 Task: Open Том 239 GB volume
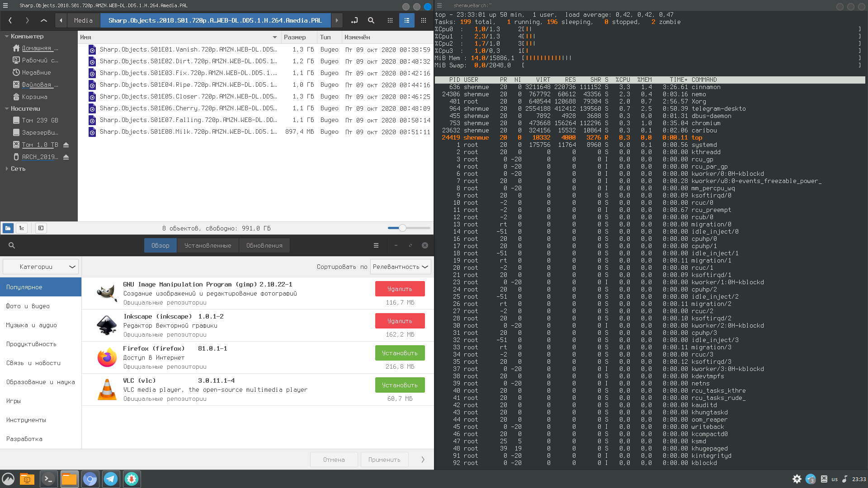pyautogui.click(x=39, y=121)
